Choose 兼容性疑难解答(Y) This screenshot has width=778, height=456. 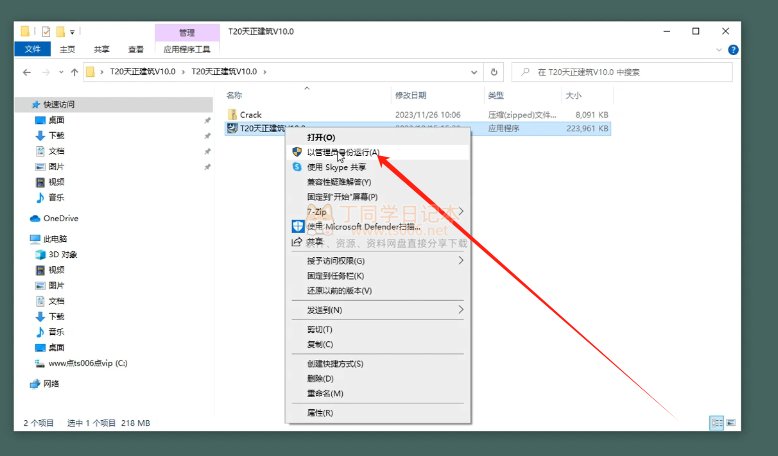378,182
